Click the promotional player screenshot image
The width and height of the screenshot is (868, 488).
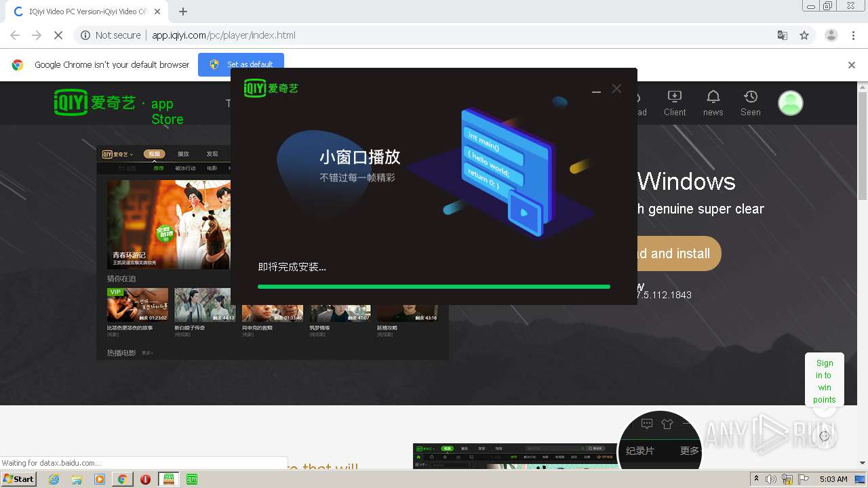coord(272,252)
